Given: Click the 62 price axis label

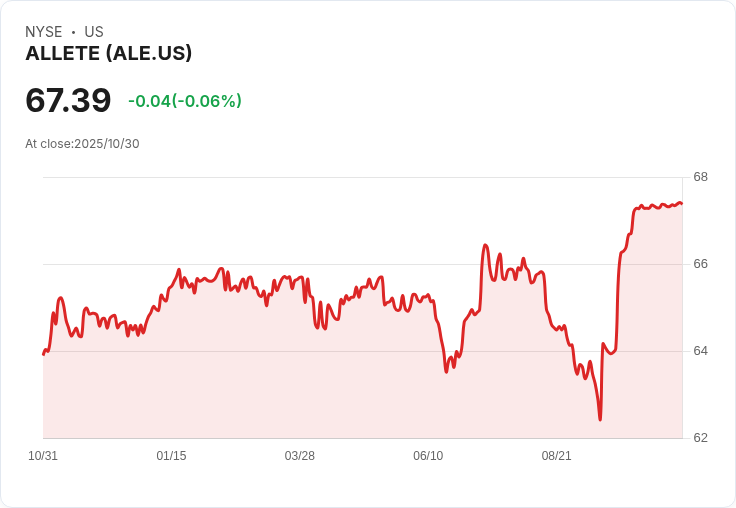Looking at the screenshot, I should [x=701, y=438].
